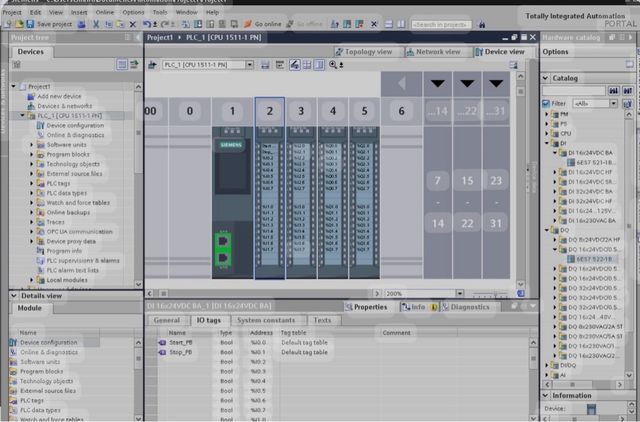The height and width of the screenshot is (422, 640).
Task: Expand the Local modules node
Action: (x=31, y=280)
